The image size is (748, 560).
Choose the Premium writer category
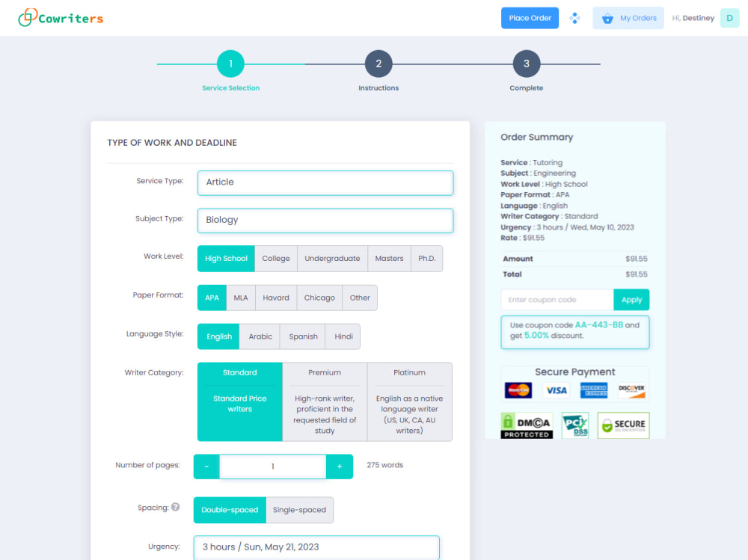click(324, 401)
